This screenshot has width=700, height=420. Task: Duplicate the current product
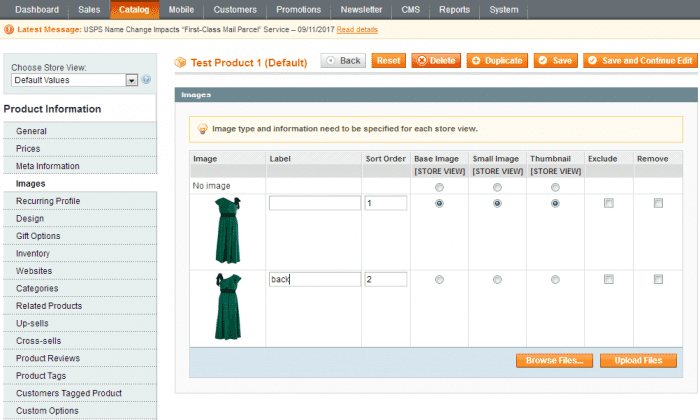click(496, 61)
